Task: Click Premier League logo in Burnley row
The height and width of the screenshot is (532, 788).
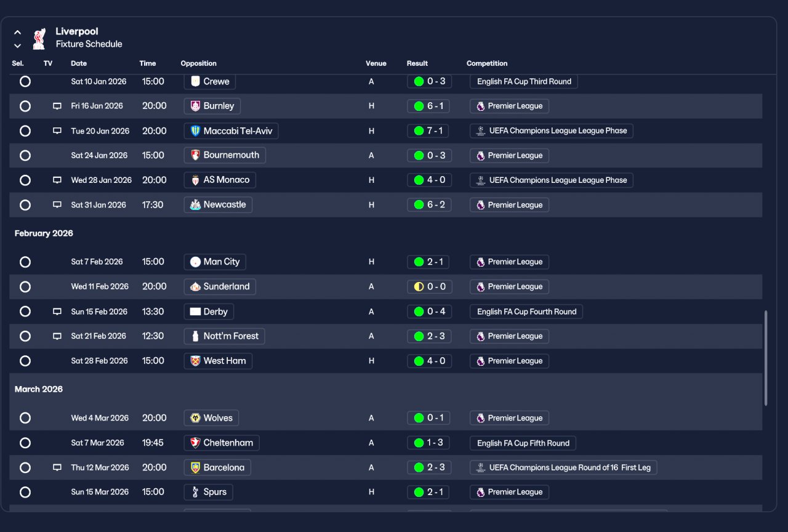Action: pyautogui.click(x=480, y=106)
